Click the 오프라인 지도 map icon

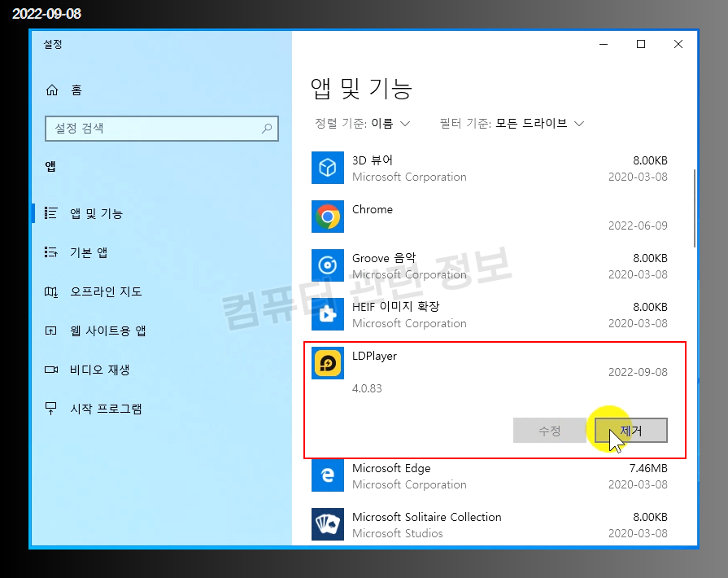pyautogui.click(x=50, y=291)
